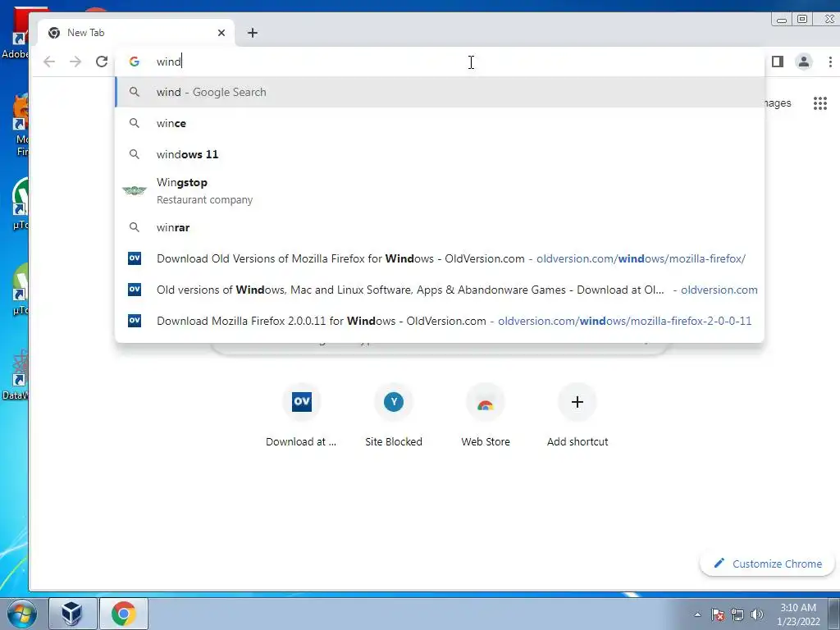The height and width of the screenshot is (630, 840).
Task: Reload the page with refresh icon
Action: [102, 62]
